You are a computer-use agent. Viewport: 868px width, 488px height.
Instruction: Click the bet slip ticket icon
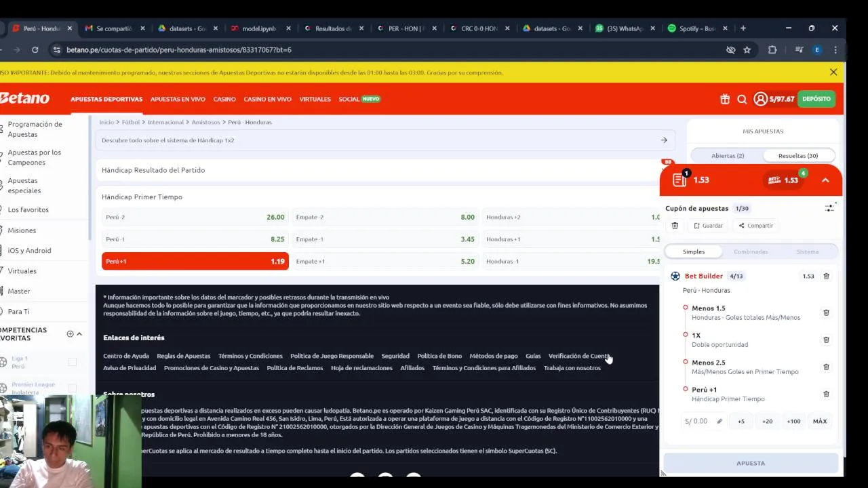pos(679,180)
